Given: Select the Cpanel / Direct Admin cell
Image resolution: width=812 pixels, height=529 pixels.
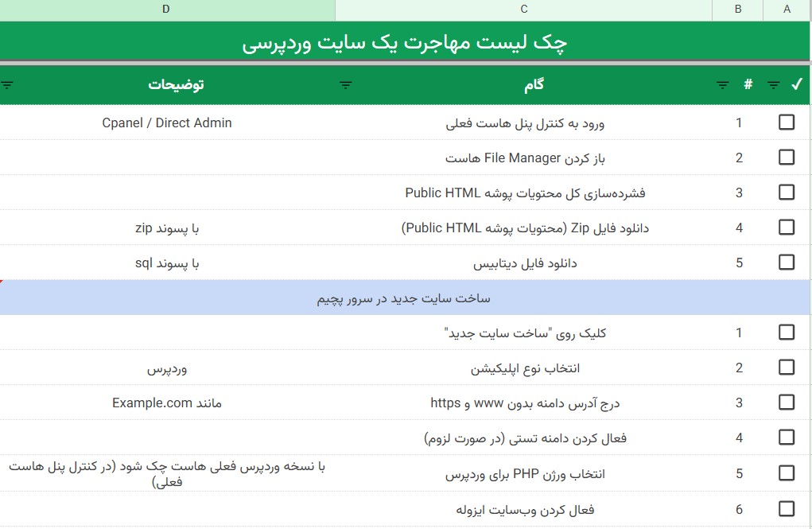Looking at the screenshot, I should [167, 123].
